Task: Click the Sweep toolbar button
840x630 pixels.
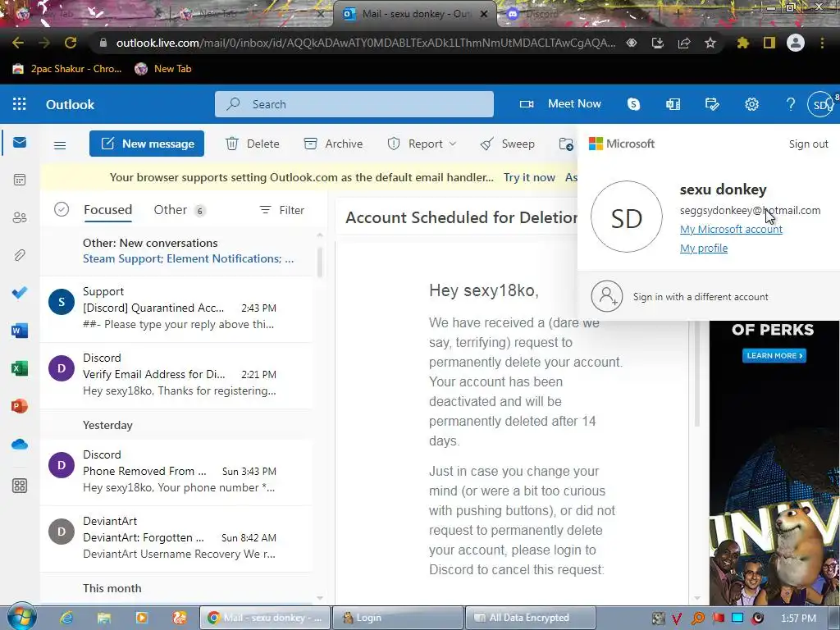Action: 507,144
